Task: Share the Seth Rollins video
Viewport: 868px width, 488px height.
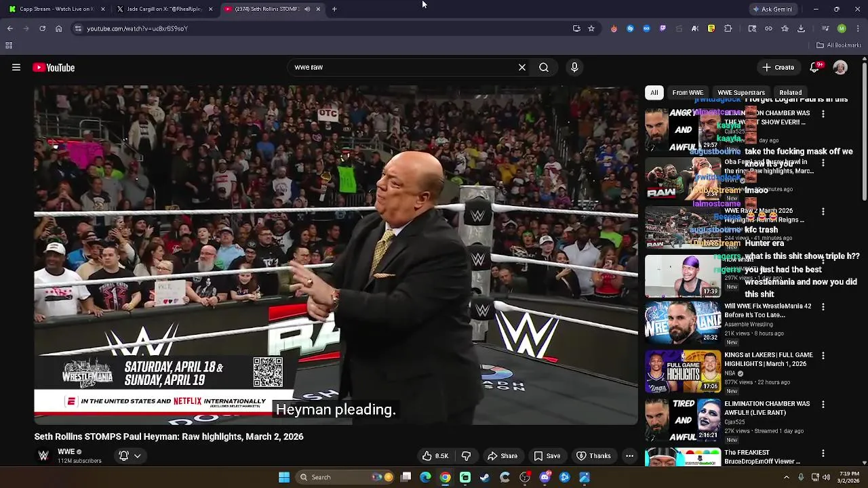Action: [x=502, y=456]
